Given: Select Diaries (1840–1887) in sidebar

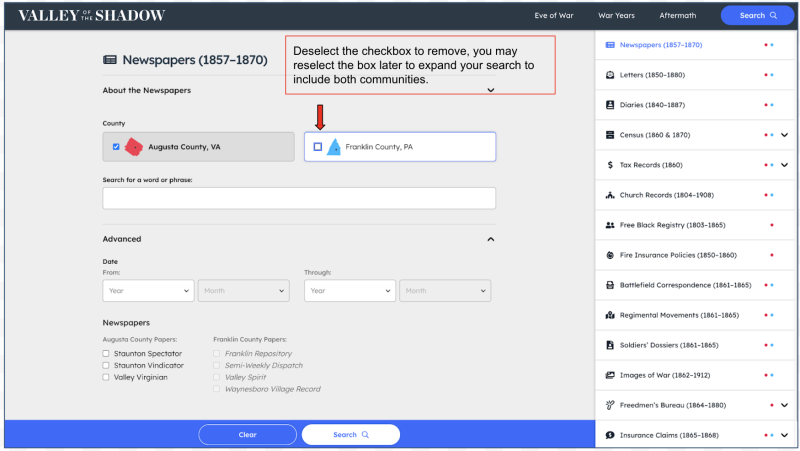Looking at the screenshot, I should [x=652, y=105].
